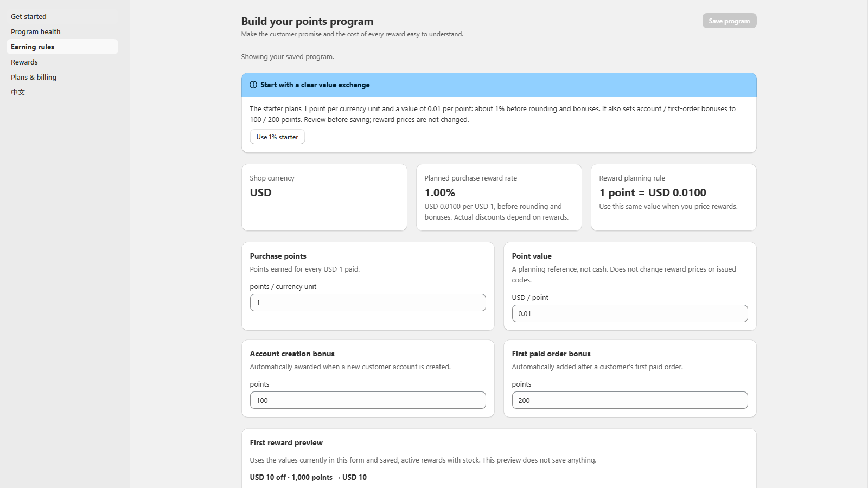Click the Build your points program heading

tap(307, 21)
